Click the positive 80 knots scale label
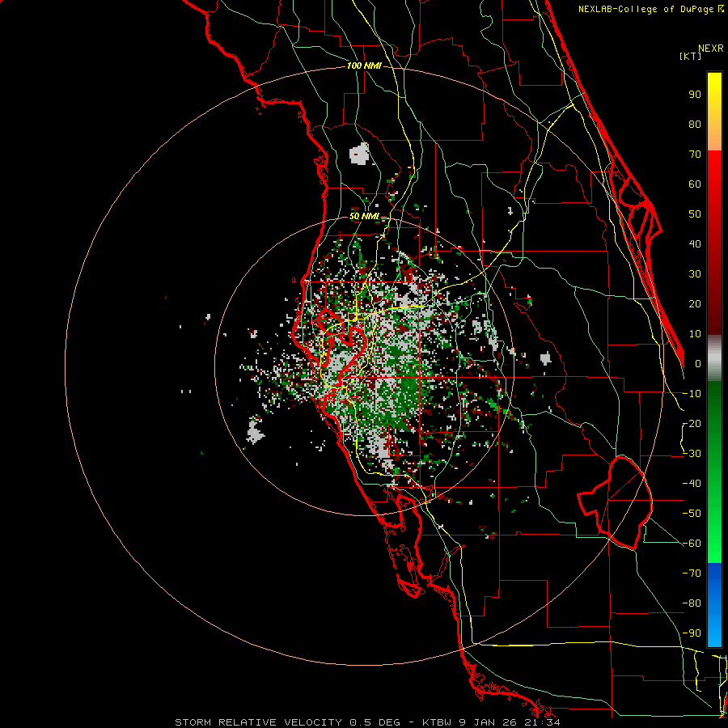The image size is (728, 728). 695,124
